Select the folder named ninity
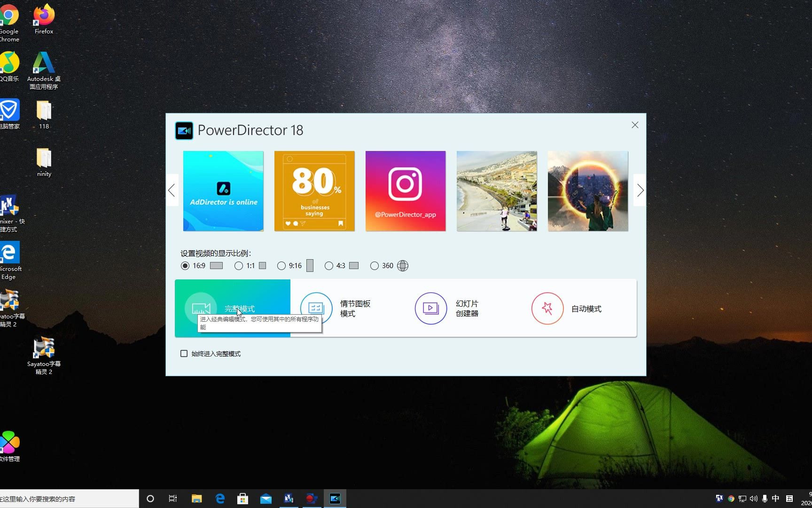 (x=44, y=162)
